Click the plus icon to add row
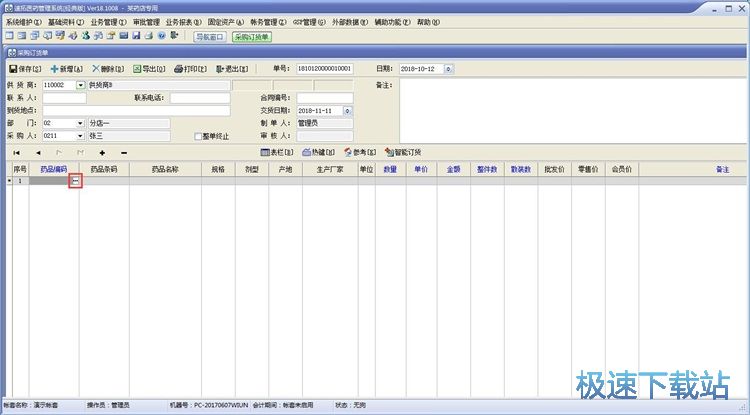This screenshot has width=750, height=415. coord(102,152)
